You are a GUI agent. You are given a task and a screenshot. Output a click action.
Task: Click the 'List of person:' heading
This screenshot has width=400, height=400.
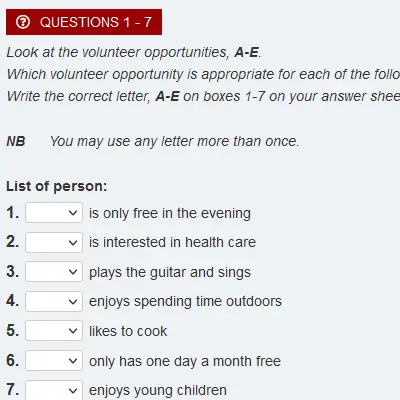click(57, 186)
